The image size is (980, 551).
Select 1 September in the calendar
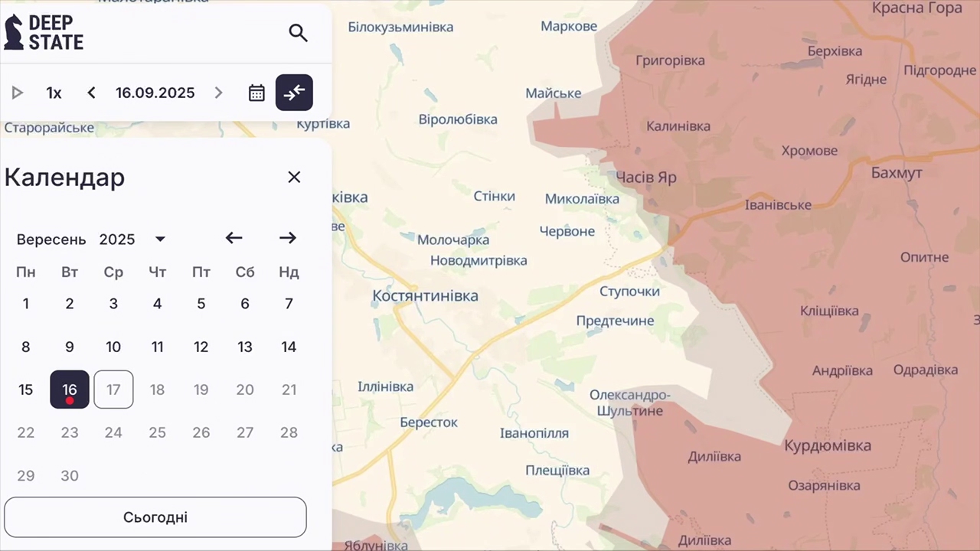click(26, 304)
